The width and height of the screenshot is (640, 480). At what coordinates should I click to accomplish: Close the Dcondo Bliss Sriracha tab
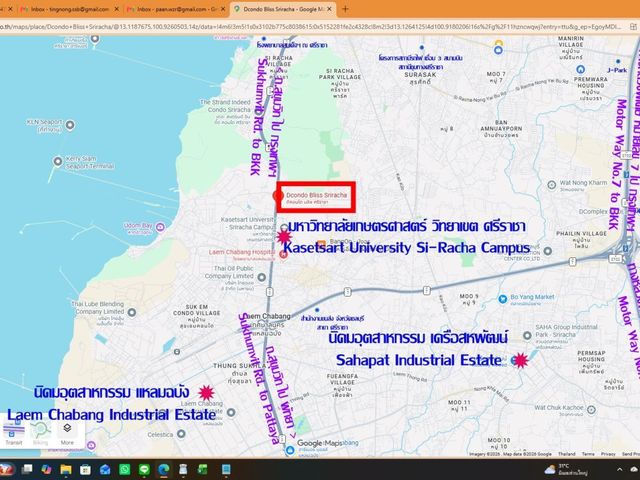coord(330,9)
